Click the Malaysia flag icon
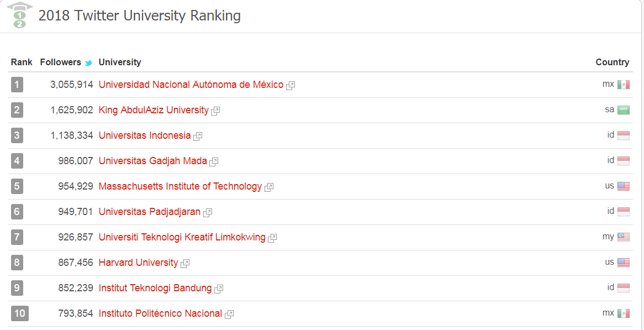644x330 pixels. [624, 238]
